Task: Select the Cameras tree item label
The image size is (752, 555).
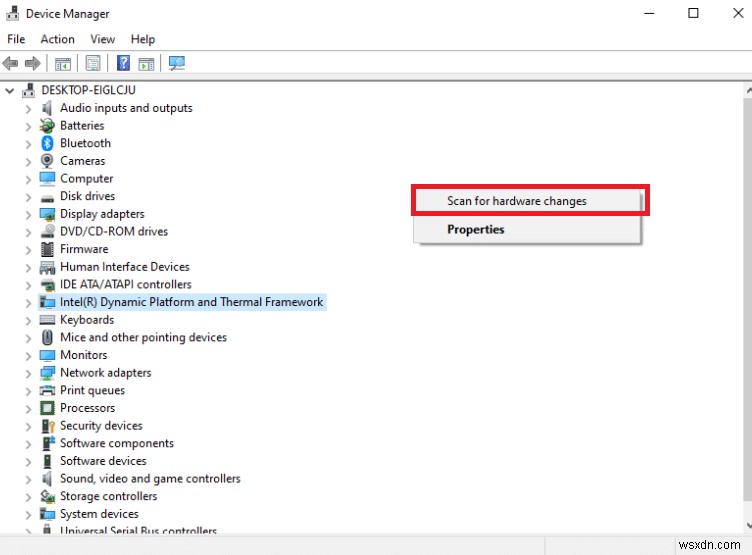Action: (x=82, y=161)
